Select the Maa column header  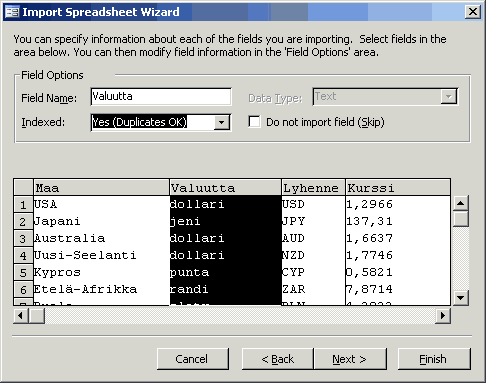click(102, 188)
